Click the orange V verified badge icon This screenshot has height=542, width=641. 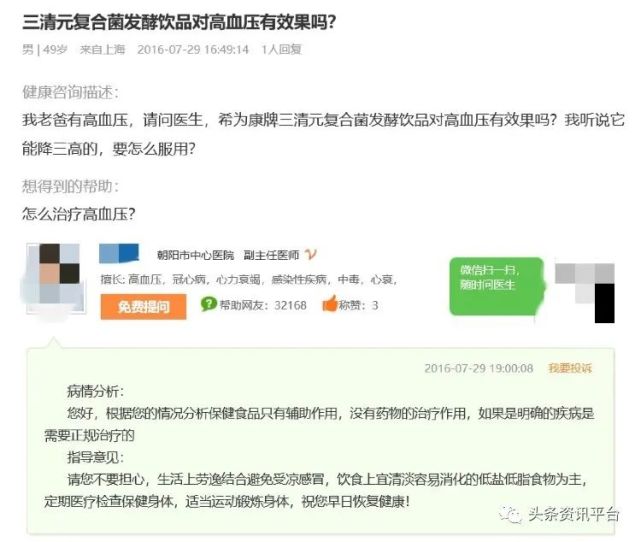pos(311,255)
